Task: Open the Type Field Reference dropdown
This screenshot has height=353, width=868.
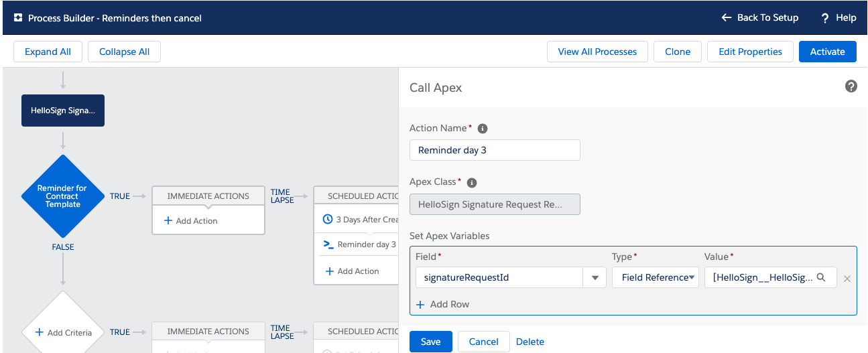Action: tap(656, 277)
